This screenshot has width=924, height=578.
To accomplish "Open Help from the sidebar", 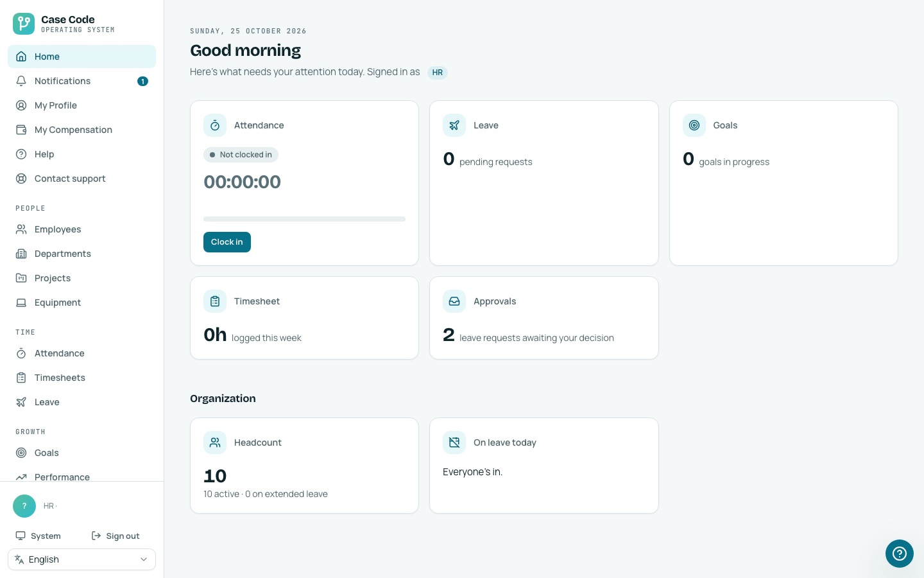I will click(x=81, y=154).
